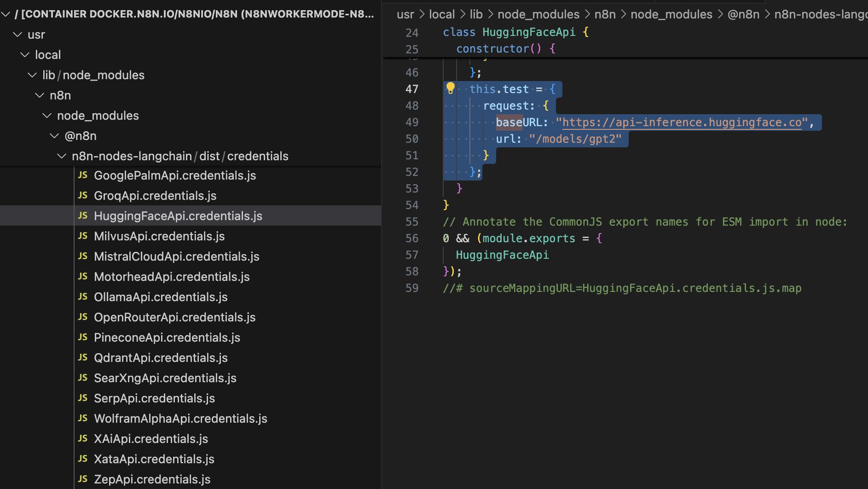Viewport: 868px width, 489px height.
Task: Click sticky line constructor() declaration
Action: (x=506, y=48)
